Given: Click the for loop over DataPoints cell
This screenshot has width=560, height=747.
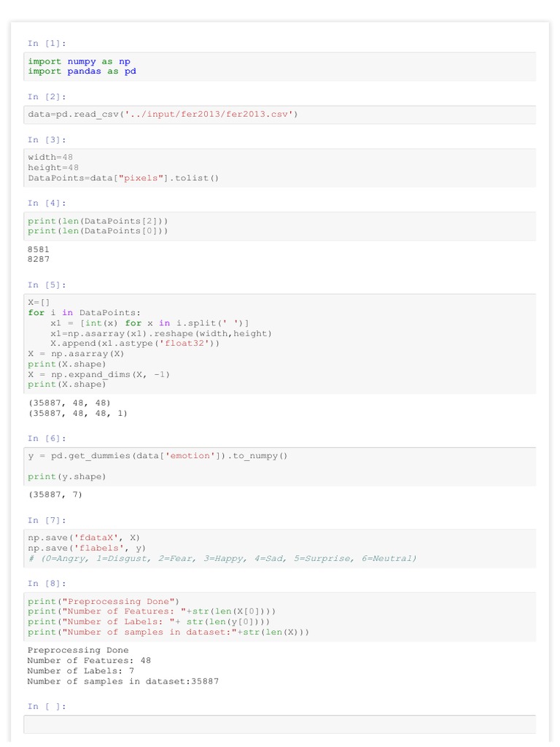Looking at the screenshot, I should 280,343.
